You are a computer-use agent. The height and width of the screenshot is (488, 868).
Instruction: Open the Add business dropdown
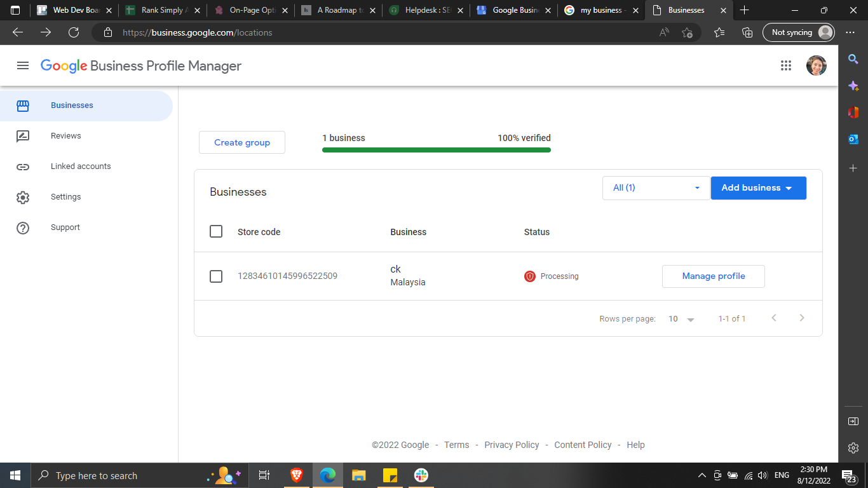coord(758,188)
